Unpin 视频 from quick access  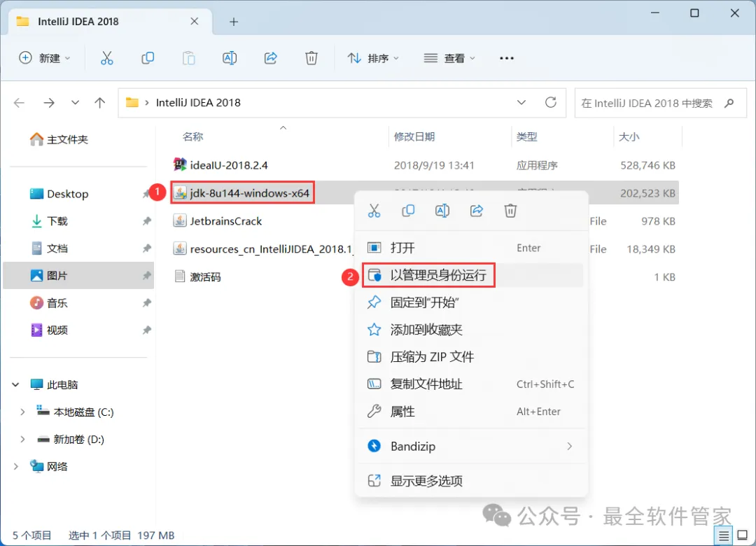[146, 330]
